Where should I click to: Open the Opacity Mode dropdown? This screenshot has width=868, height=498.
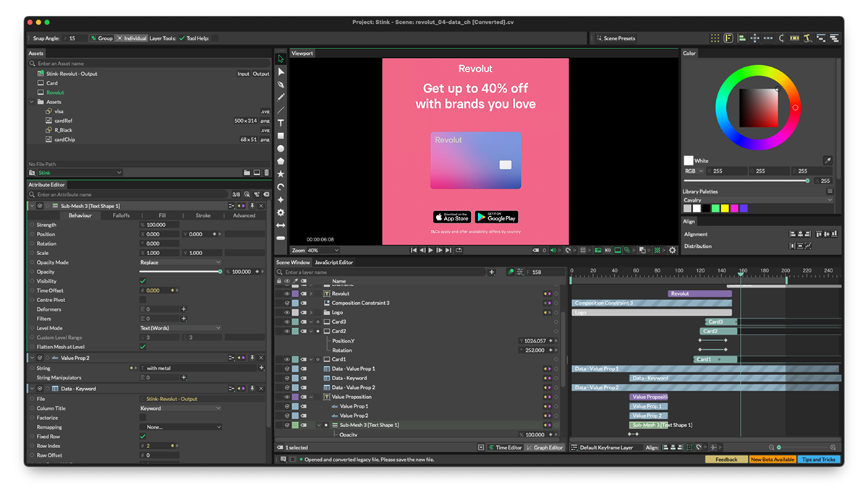[x=180, y=262]
